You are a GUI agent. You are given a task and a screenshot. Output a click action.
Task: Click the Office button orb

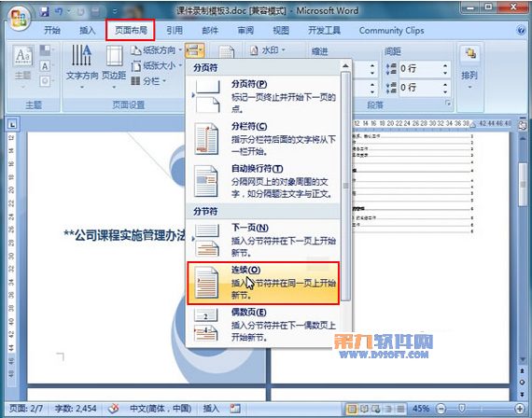(x=19, y=18)
